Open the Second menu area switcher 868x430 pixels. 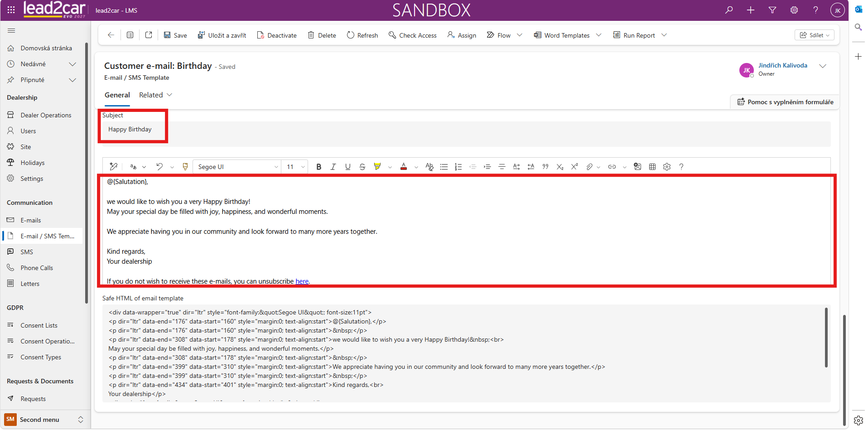click(44, 420)
